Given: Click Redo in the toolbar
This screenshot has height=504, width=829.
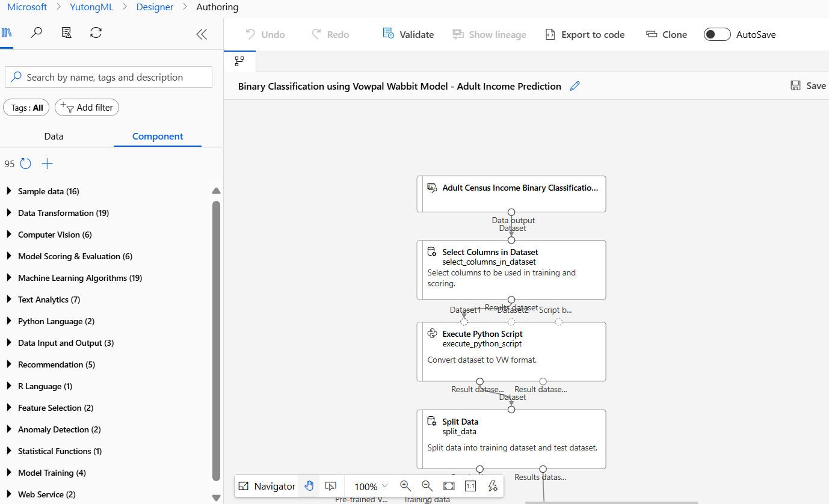Looking at the screenshot, I should click(x=330, y=34).
